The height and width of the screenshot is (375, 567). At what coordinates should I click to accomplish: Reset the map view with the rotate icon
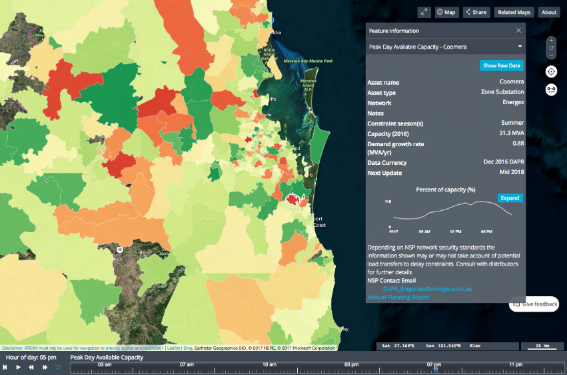[x=551, y=48]
